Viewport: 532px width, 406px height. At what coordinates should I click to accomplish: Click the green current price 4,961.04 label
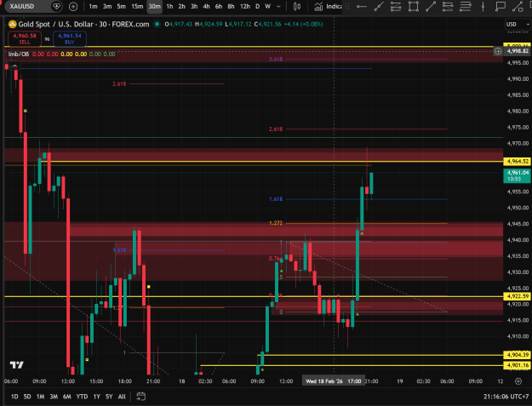[517, 175]
